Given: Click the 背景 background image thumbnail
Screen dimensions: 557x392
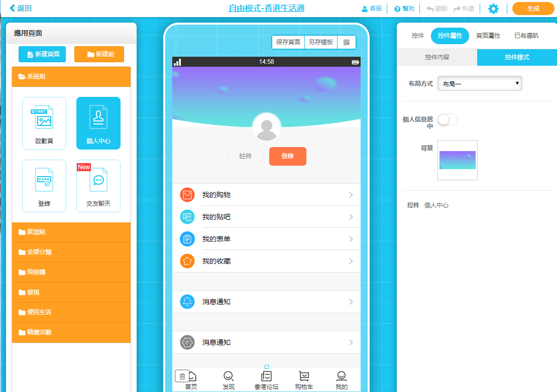Looking at the screenshot, I should tap(458, 160).
